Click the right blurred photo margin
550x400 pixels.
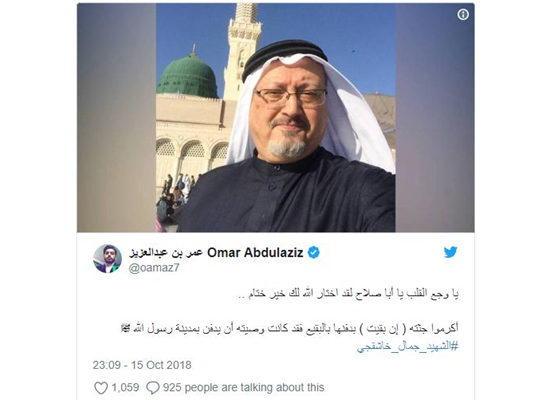click(435, 118)
